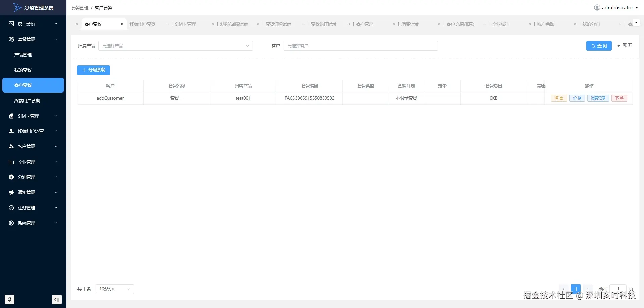Close the 消费记录 tab
Image resolution: width=644 pixels, height=308 pixels.
click(439, 24)
